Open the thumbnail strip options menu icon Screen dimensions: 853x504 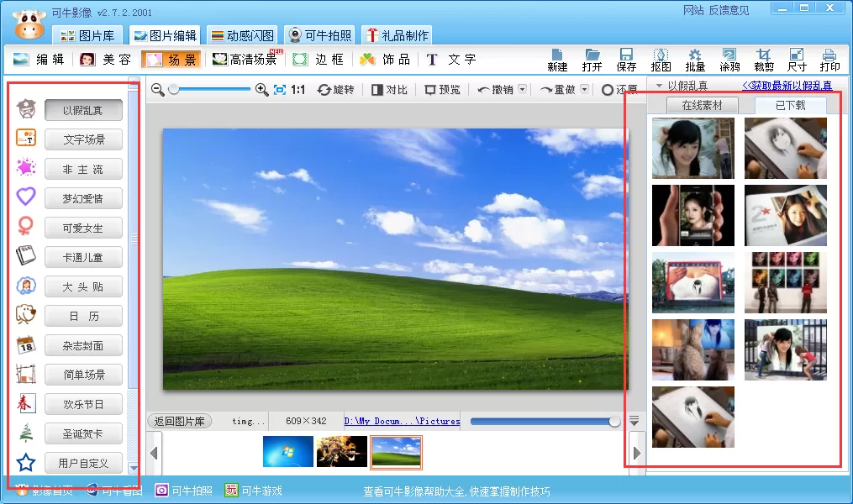coord(634,420)
